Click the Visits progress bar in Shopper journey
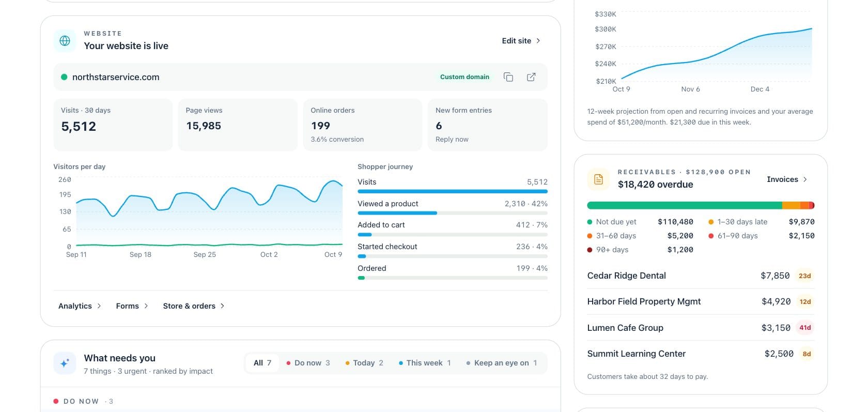This screenshot has width=868, height=412. point(453,191)
